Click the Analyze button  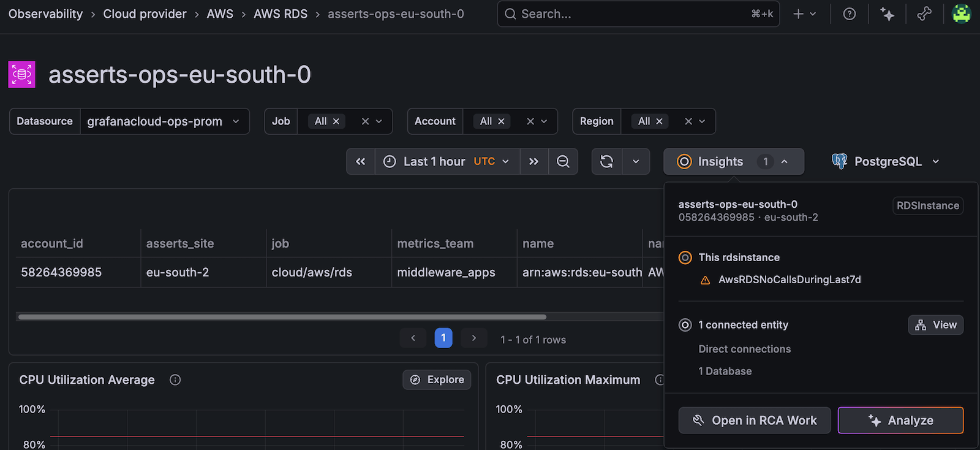900,421
